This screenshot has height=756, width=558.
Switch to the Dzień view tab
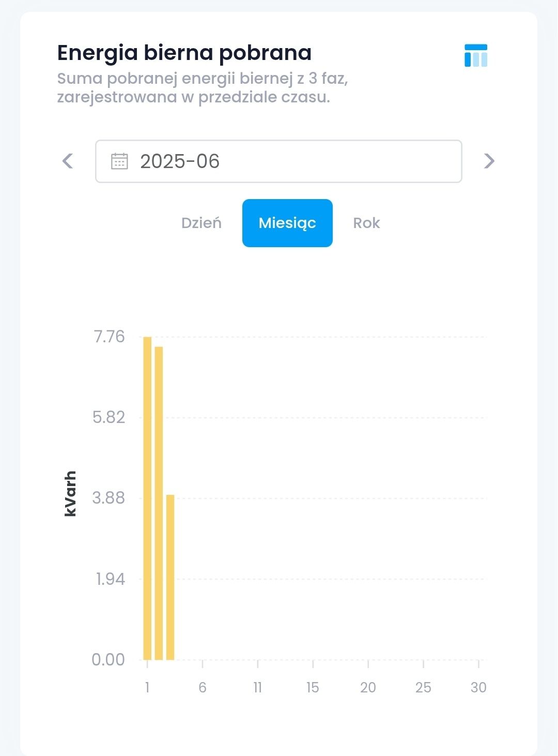201,223
